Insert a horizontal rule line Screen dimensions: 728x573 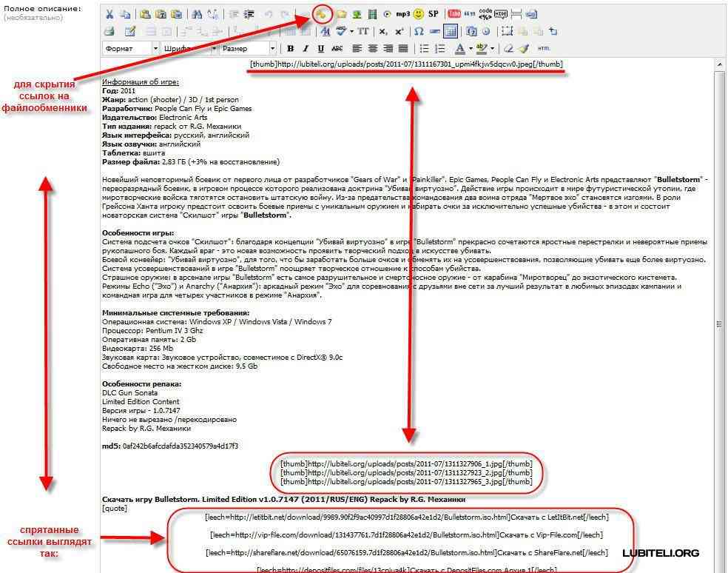point(434,32)
